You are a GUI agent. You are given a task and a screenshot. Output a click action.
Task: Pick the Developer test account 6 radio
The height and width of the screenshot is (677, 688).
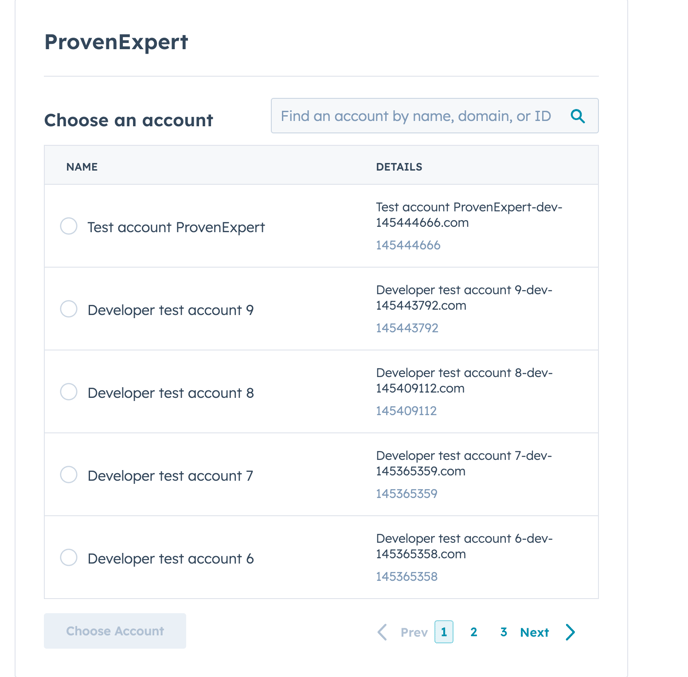click(x=69, y=558)
